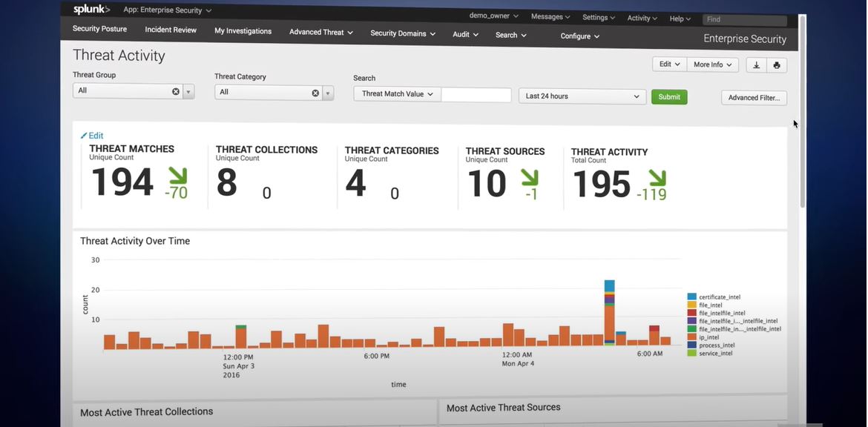The width and height of the screenshot is (868, 427).
Task: Click the Threat Activity Over Time title
Action: 135,241
